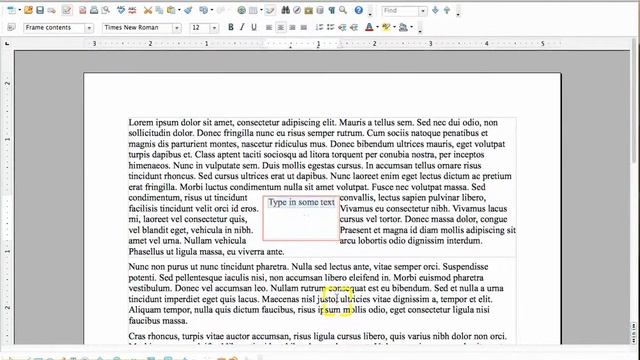Click the Save floppy disk icon
This screenshot has width=640, height=360.
pos(40,10)
